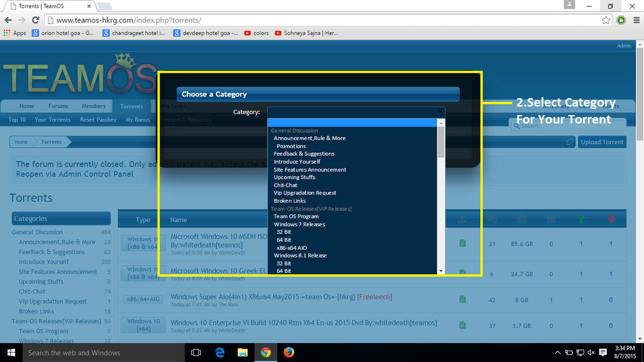Viewport: 644px width, 362px height.
Task: Click the Chrome back arrow
Action: tap(8, 20)
